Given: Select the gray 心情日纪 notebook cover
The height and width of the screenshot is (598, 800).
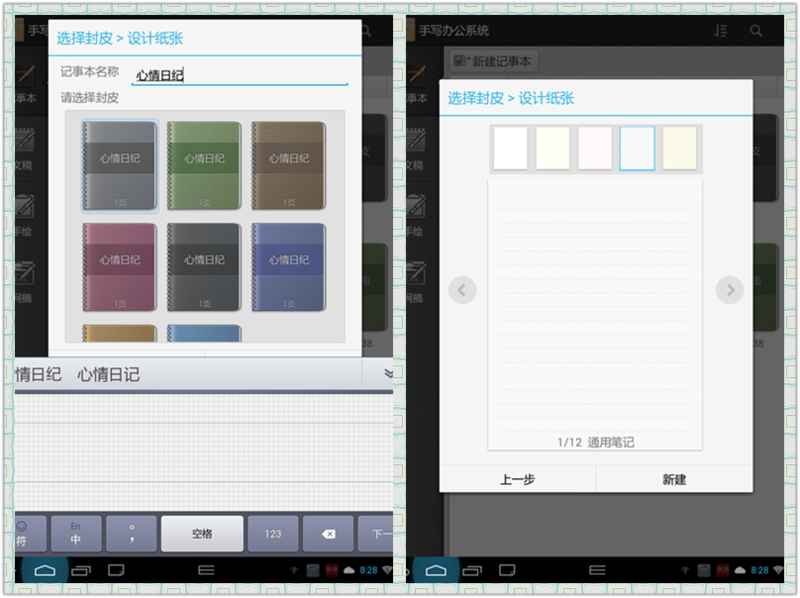Looking at the screenshot, I should [x=119, y=166].
